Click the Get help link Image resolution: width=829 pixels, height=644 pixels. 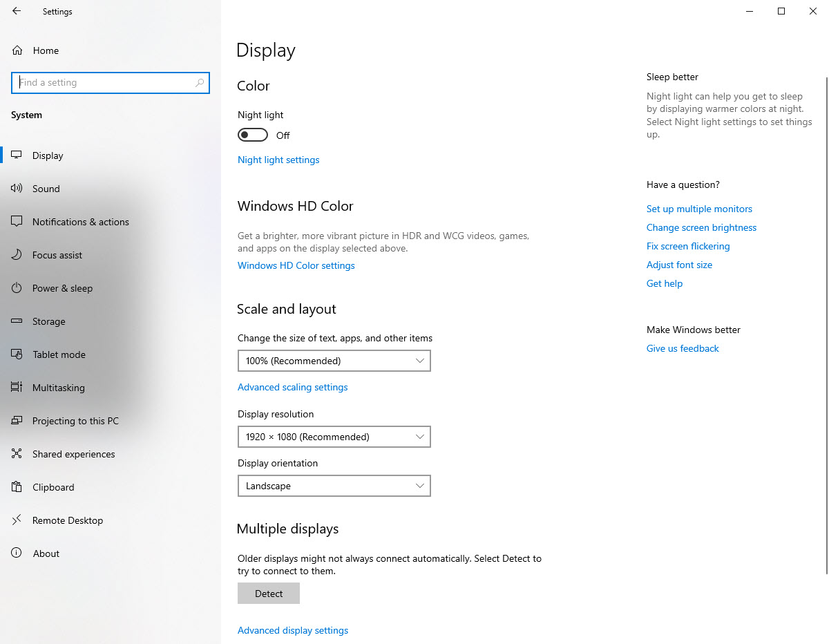click(x=665, y=283)
